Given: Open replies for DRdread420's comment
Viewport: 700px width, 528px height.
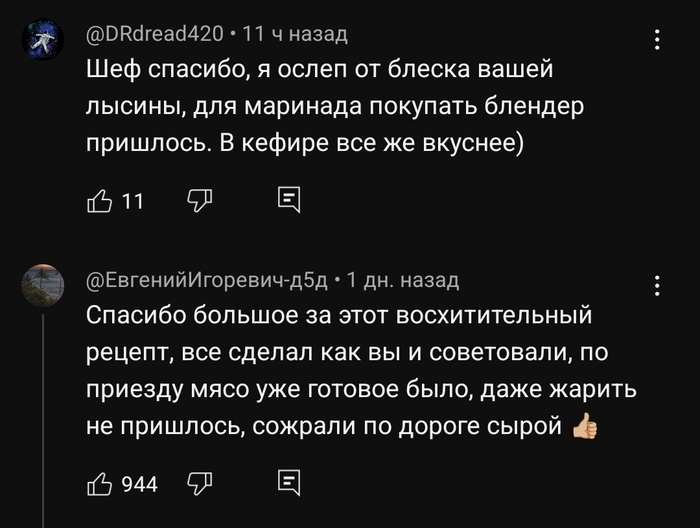Looking at the screenshot, I should [x=289, y=201].
